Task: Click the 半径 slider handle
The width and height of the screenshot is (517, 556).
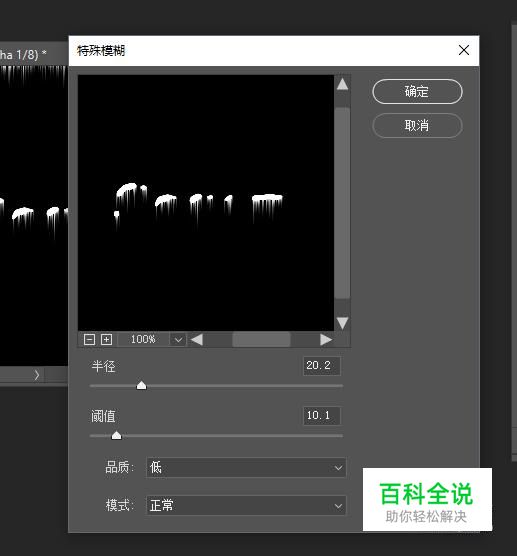Action: click(141, 385)
